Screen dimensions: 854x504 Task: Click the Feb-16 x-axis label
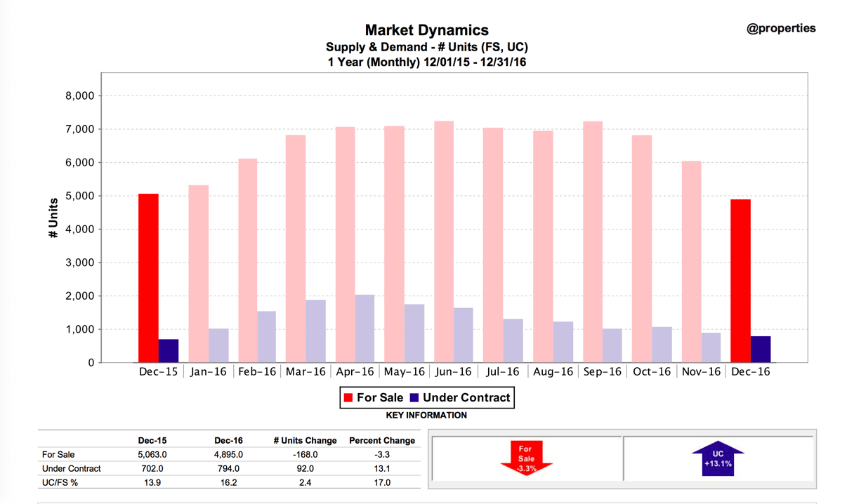pos(257,372)
